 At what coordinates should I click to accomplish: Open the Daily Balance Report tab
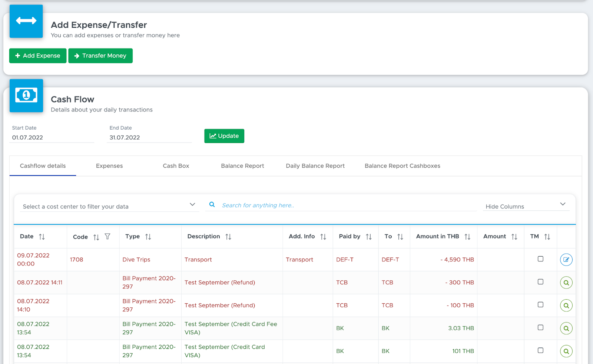[315, 166]
